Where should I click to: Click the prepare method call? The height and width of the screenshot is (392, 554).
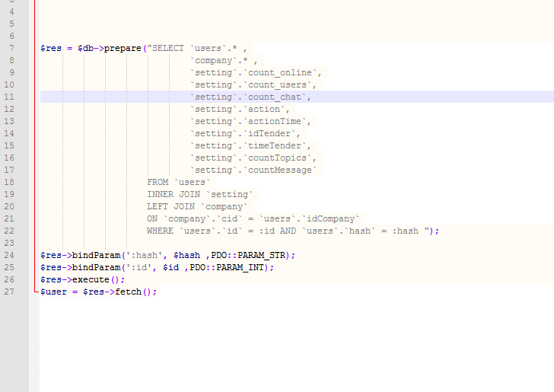[123, 49]
